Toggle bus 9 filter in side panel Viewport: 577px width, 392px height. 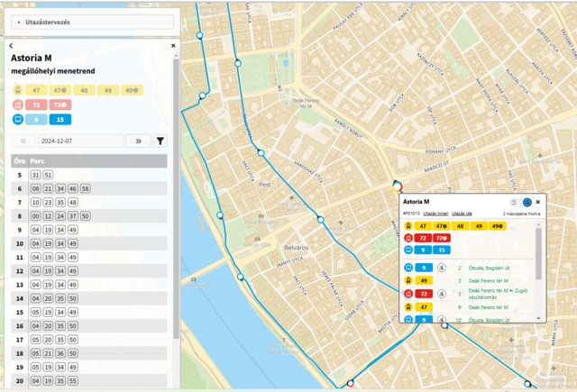pos(36,120)
